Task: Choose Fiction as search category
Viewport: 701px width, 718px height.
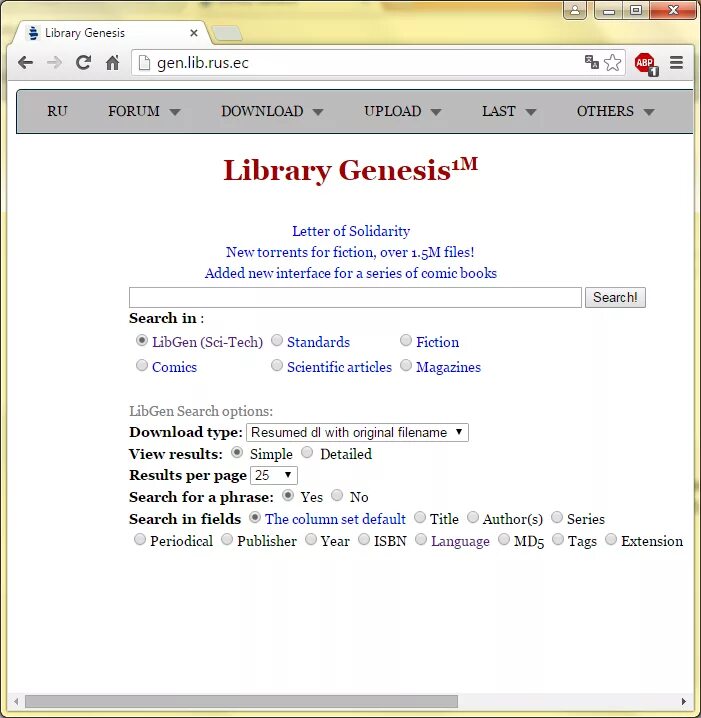Action: (x=406, y=341)
